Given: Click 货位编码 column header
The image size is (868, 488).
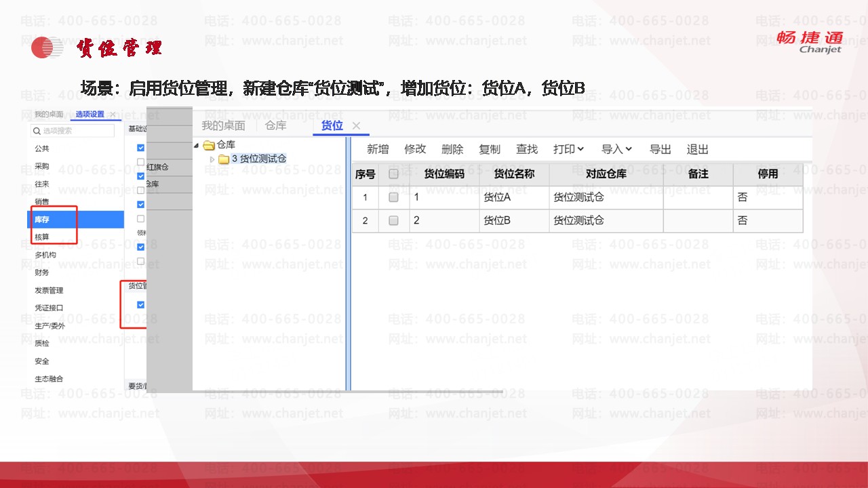Looking at the screenshot, I should tap(444, 174).
